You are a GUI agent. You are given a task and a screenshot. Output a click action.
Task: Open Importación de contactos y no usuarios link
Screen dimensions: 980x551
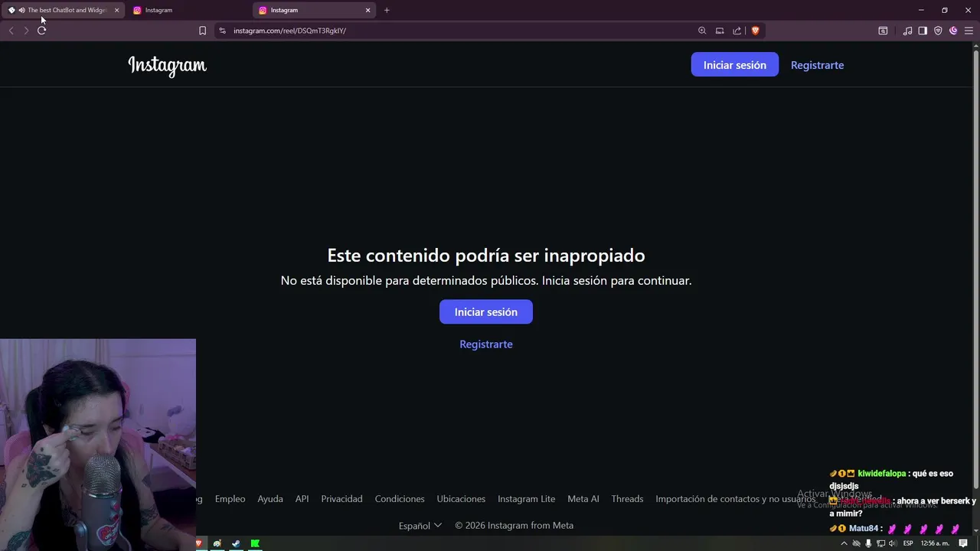coord(736,499)
